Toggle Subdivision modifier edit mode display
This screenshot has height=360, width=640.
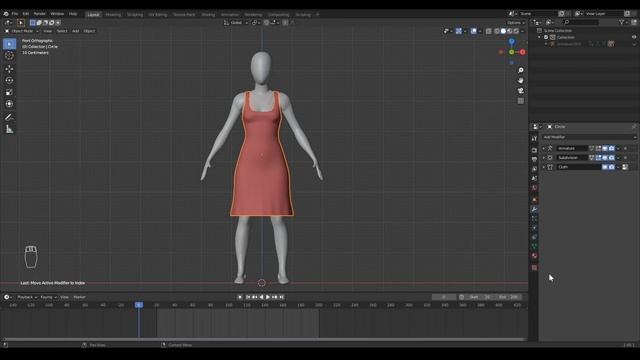tap(598, 158)
